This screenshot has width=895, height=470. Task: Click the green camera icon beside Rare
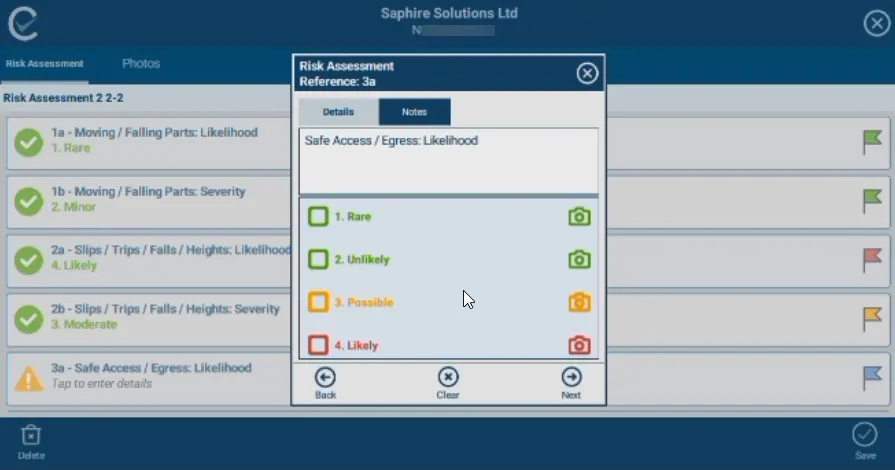pos(579,216)
